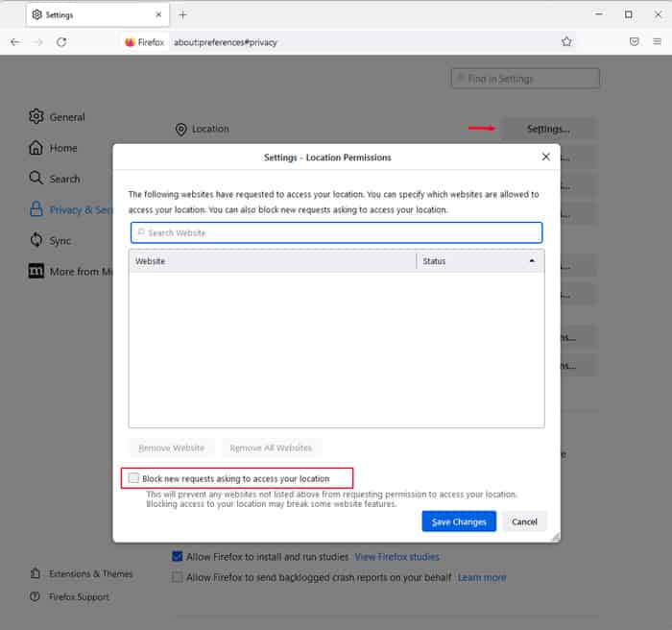Select Privacy & Security category
This screenshot has height=630, width=672.
point(71,209)
